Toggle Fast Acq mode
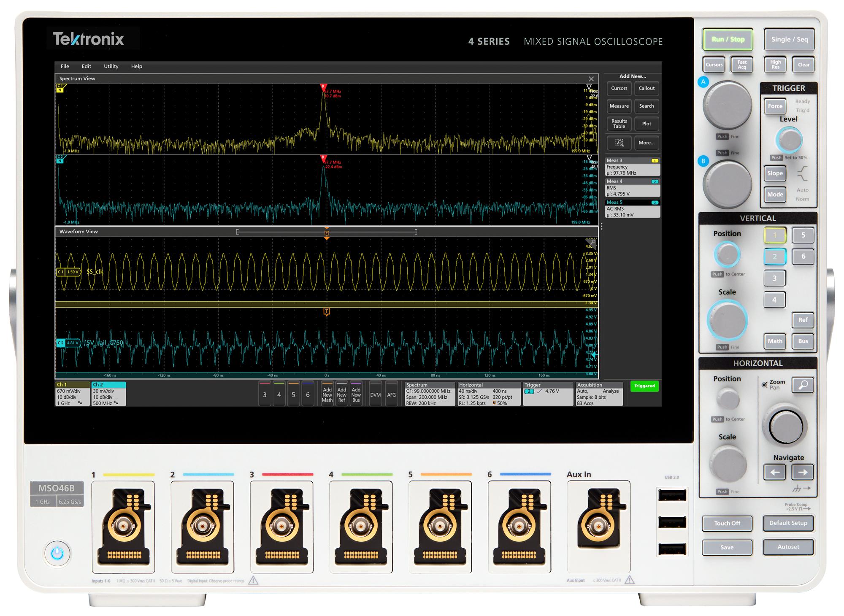This screenshot has width=844, height=616. (741, 65)
